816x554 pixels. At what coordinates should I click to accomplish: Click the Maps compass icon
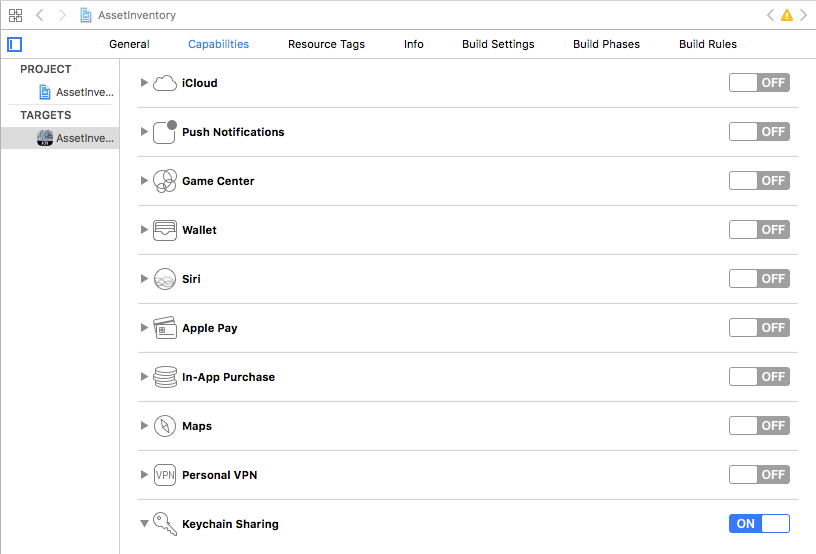164,426
